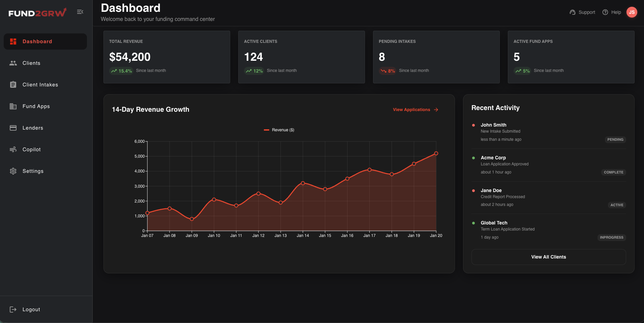This screenshot has height=323, width=644.
Task: Click the Jan 20 peak data point
Action: pyautogui.click(x=436, y=153)
